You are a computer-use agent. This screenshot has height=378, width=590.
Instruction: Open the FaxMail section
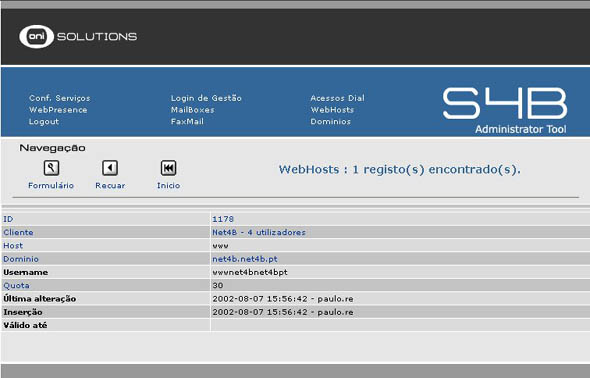pos(187,121)
